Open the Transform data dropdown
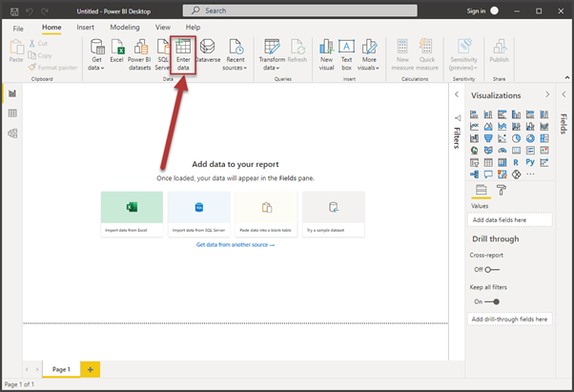This screenshot has height=392, width=574. [272, 55]
